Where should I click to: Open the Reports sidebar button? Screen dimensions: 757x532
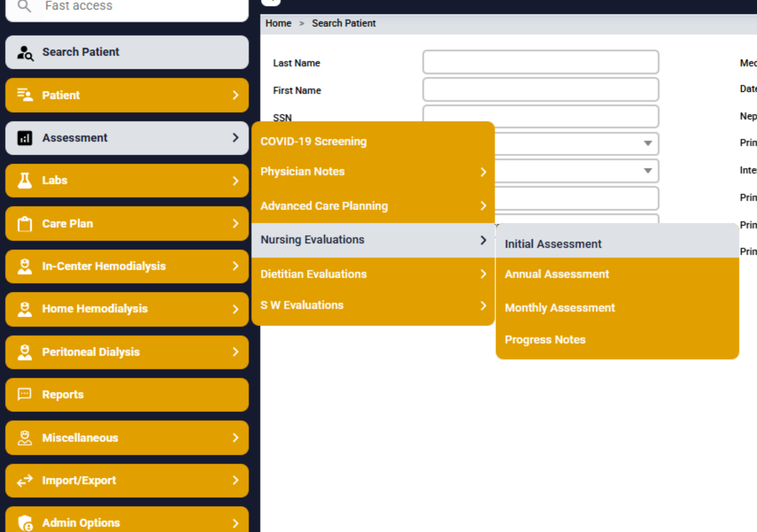point(127,394)
